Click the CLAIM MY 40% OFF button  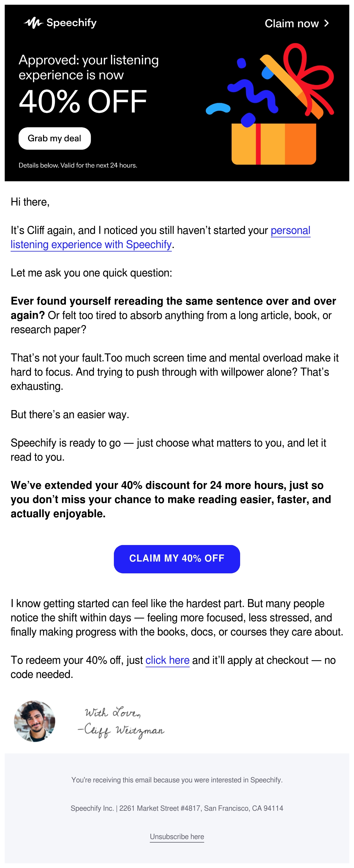click(x=177, y=559)
